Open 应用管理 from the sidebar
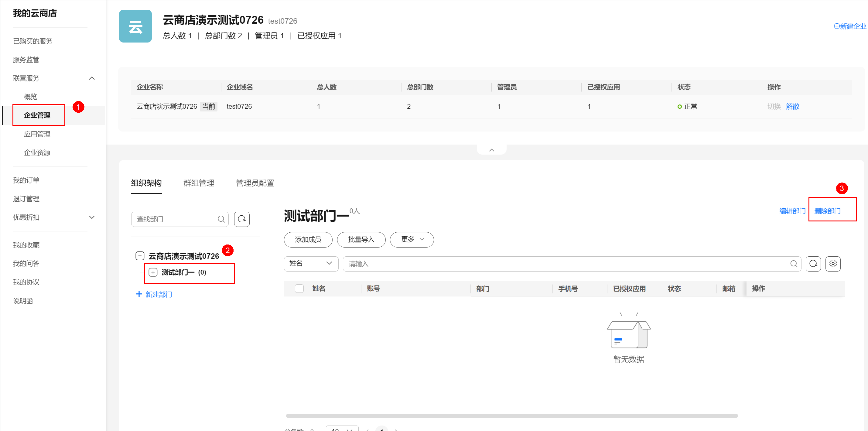The image size is (868, 431). (x=37, y=134)
